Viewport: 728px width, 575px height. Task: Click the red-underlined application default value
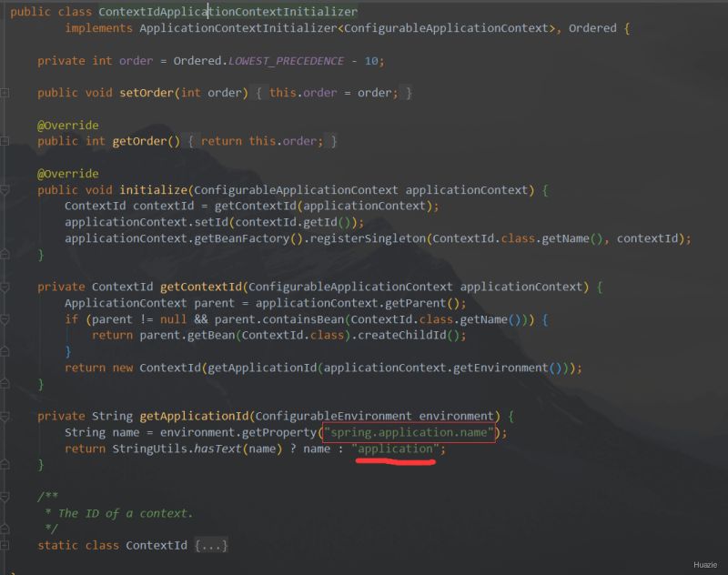[x=398, y=449]
